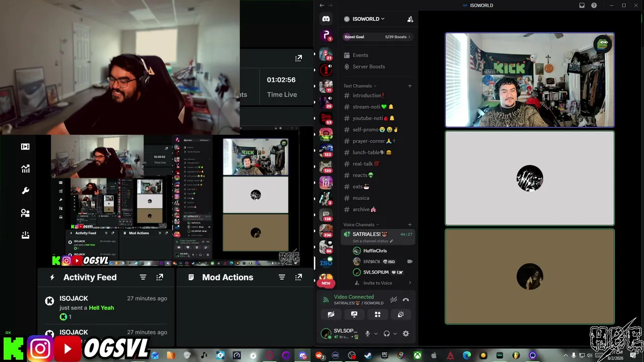Focus the tan avatar call tile
Viewport: 644px width, 362px height.
[x=530, y=277]
